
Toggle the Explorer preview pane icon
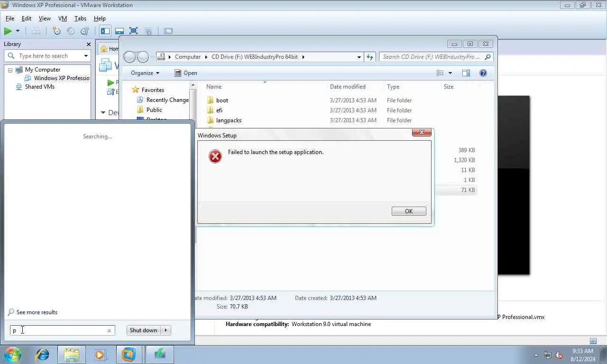click(466, 73)
